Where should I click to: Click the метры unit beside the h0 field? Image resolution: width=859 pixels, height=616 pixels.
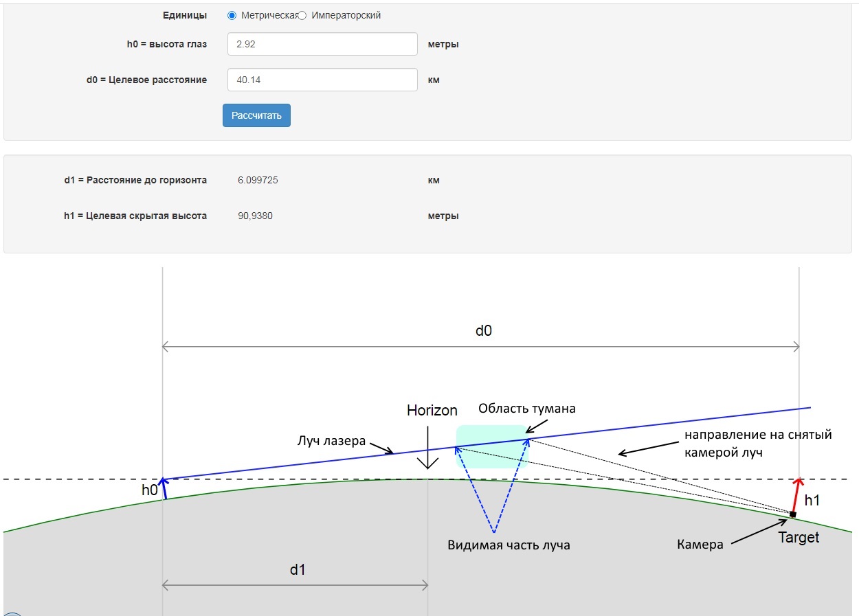coord(443,45)
